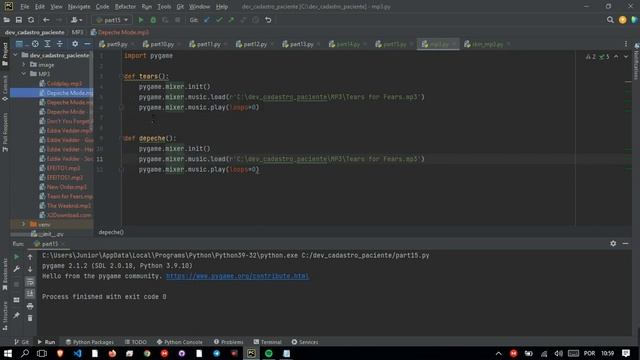Open the part15 run configuration dropdown
The image size is (640, 360).
coord(112,20)
